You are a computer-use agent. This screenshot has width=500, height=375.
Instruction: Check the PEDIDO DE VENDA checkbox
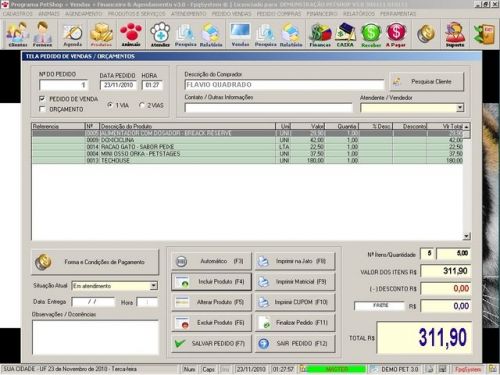(x=42, y=99)
